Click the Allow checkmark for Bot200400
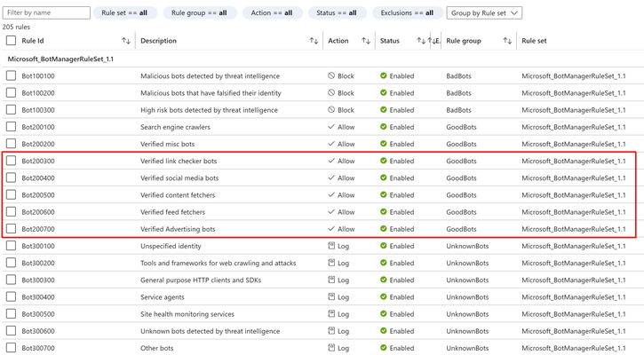The image size is (644, 355). [x=331, y=177]
